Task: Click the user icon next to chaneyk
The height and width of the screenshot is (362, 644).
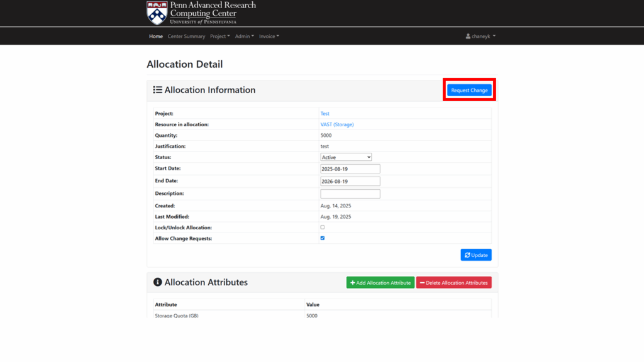Action: coord(469,36)
